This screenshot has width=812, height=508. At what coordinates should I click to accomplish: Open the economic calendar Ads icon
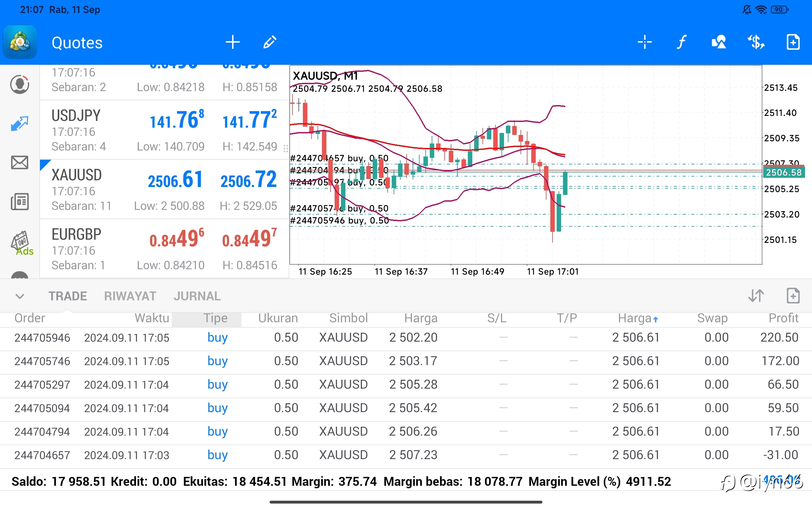coord(22,243)
